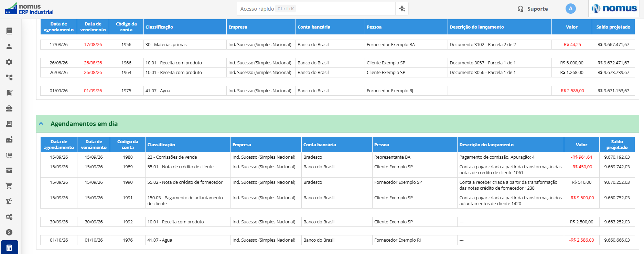Open the hierarchy tree sidebar icon
Screen dimensions: 644x254
pyautogui.click(x=9, y=77)
